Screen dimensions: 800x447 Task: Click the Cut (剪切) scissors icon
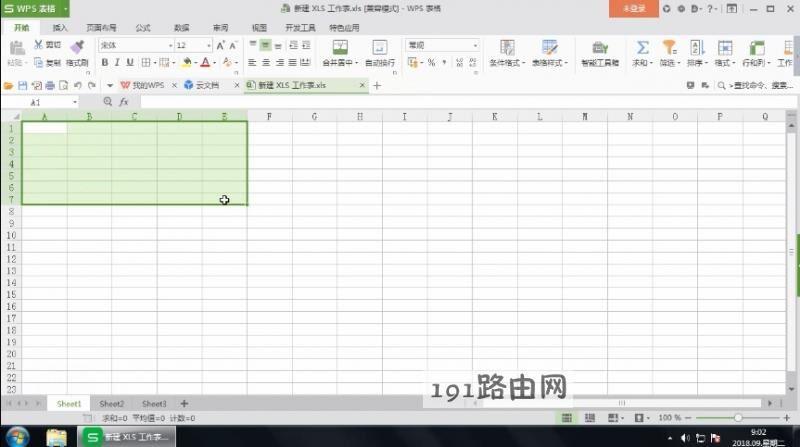pos(39,45)
